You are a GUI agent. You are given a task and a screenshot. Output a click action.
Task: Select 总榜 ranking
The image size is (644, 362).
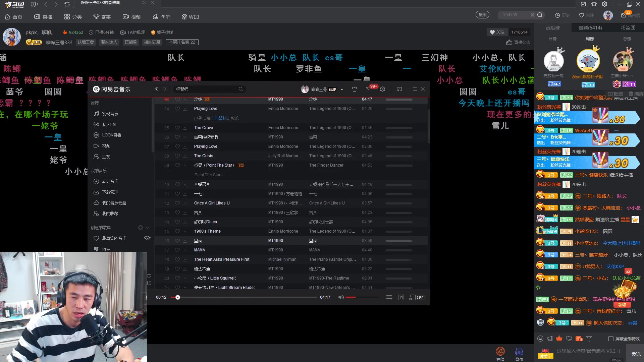pyautogui.click(x=627, y=39)
